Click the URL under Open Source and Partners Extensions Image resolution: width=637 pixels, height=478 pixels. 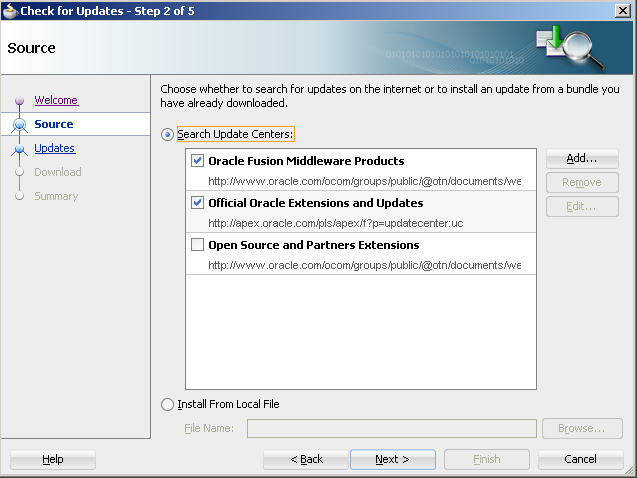click(364, 265)
